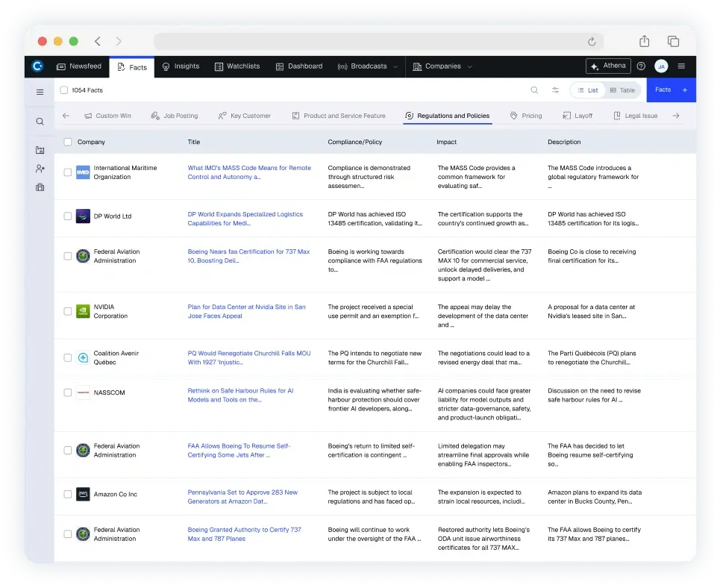Reload the page with refresh icon
Screen dimensions: 714x588
tap(592, 42)
